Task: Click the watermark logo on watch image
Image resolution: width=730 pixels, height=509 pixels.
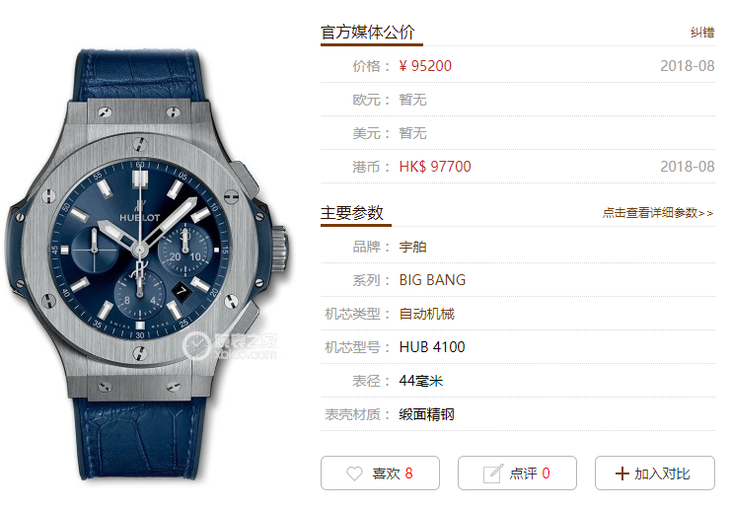Action: coord(230,346)
